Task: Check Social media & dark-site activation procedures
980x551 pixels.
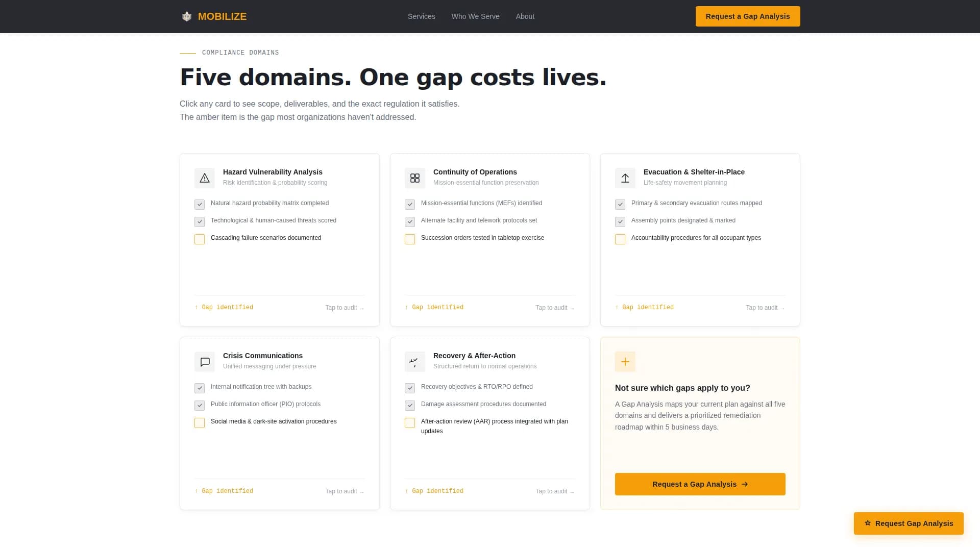Action: [200, 422]
